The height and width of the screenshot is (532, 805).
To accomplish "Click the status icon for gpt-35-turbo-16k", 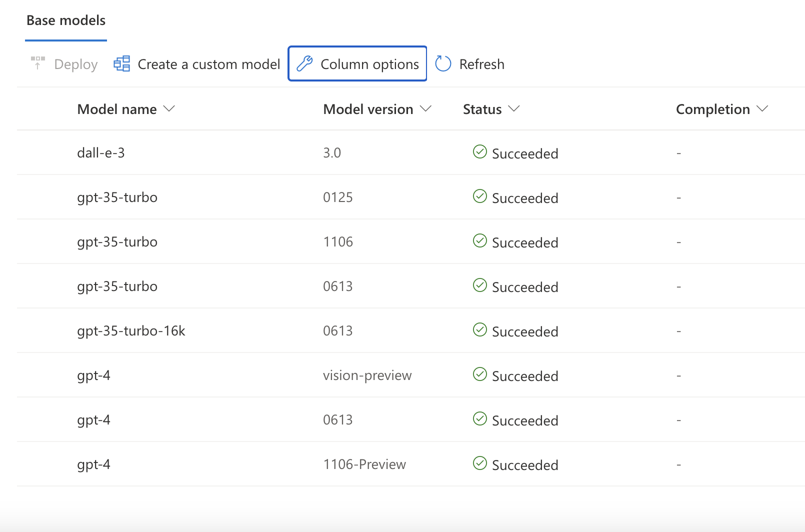I will tap(479, 329).
